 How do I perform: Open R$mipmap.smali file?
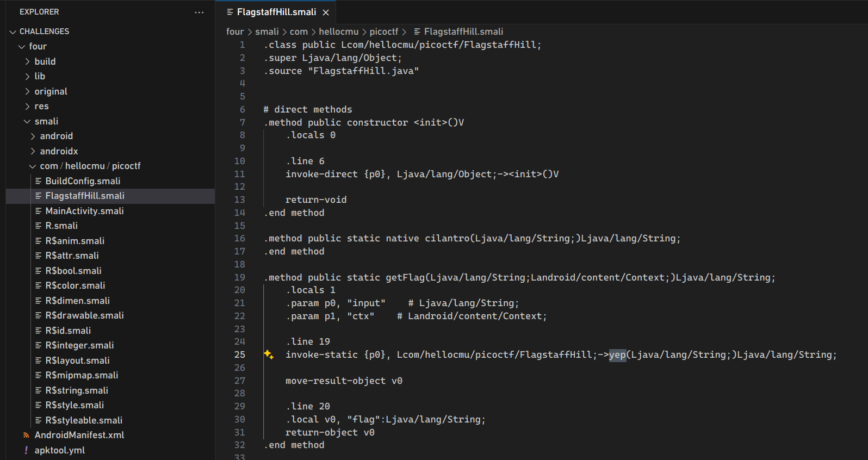point(110,375)
